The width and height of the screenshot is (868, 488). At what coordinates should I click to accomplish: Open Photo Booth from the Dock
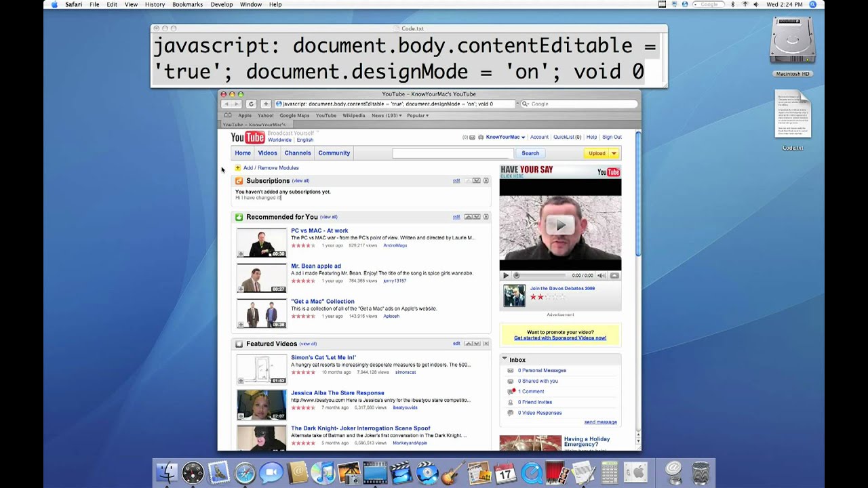(x=557, y=472)
